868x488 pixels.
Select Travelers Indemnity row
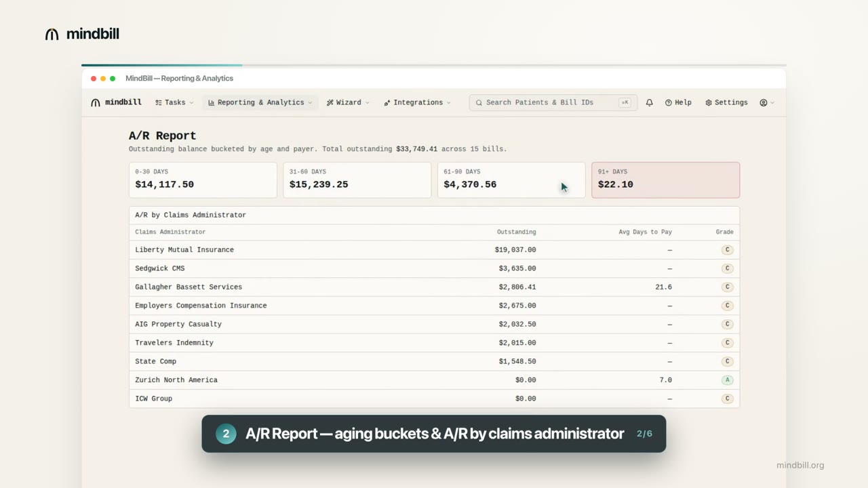click(x=434, y=343)
